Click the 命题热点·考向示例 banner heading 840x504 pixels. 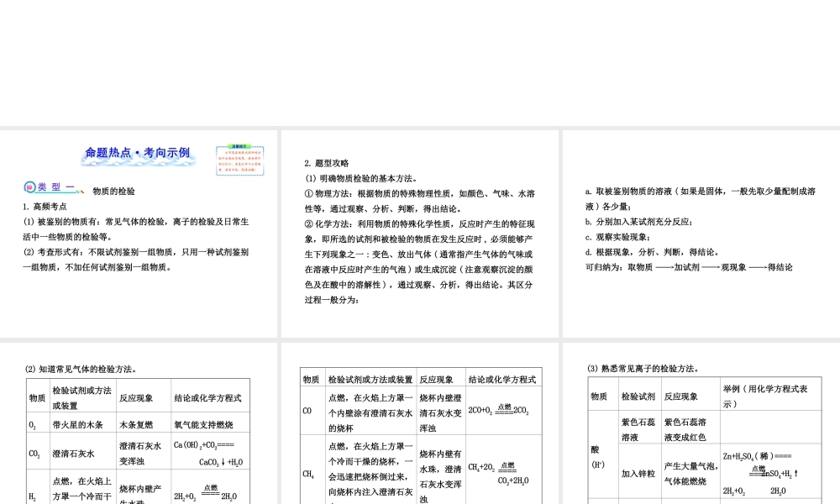pyautogui.click(x=139, y=153)
